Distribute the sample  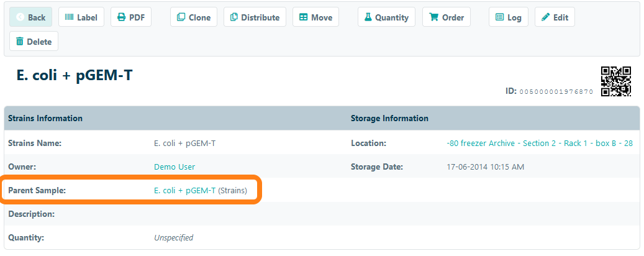point(255,17)
